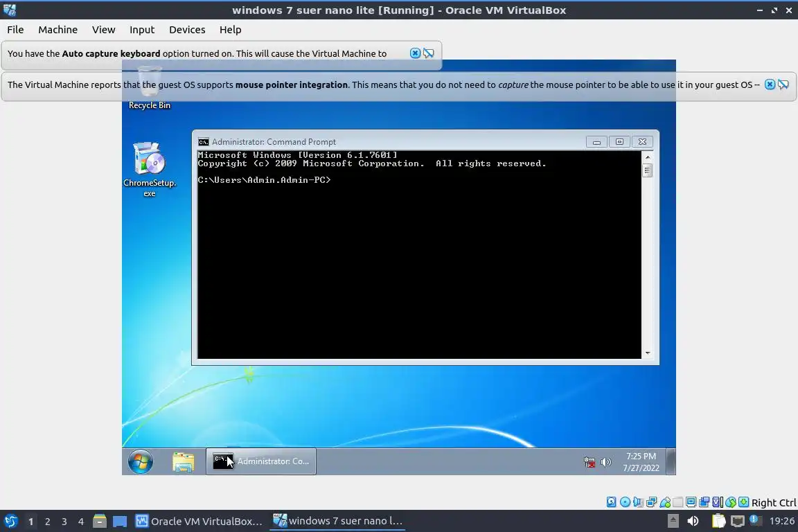This screenshot has width=798, height=532.
Task: Click host show desktop panel icon
Action: pyautogui.click(x=120, y=521)
